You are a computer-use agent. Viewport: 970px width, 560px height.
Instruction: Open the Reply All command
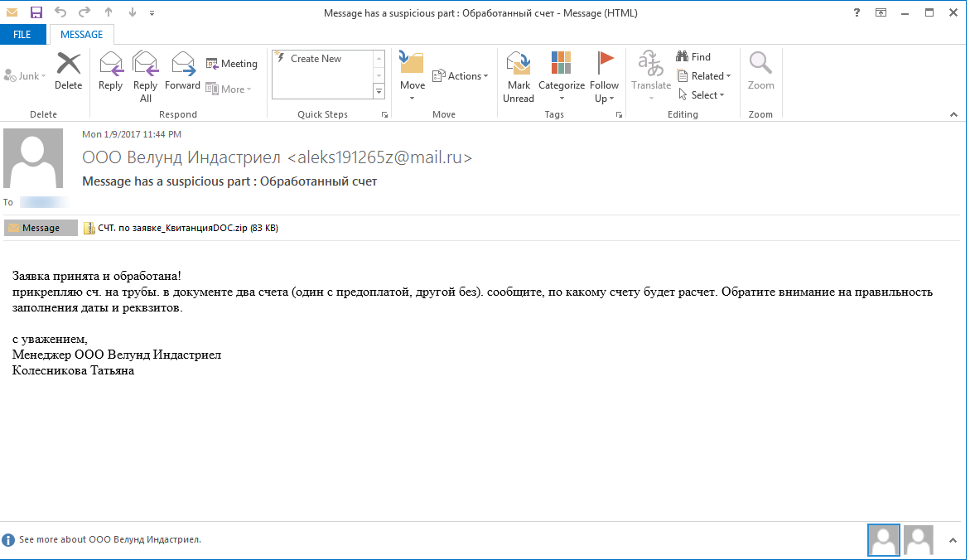145,75
